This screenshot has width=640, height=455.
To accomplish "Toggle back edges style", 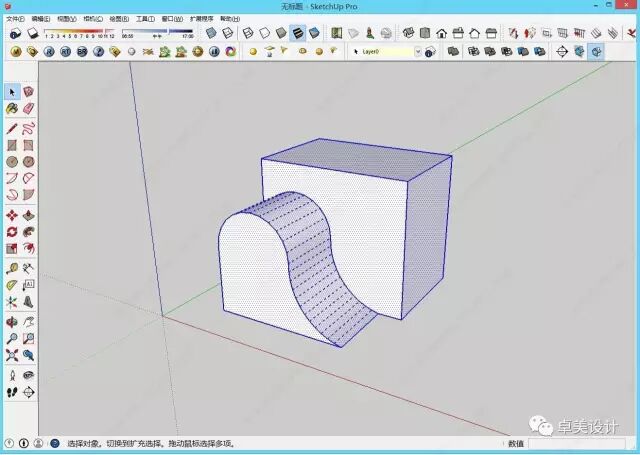I will click(228, 33).
